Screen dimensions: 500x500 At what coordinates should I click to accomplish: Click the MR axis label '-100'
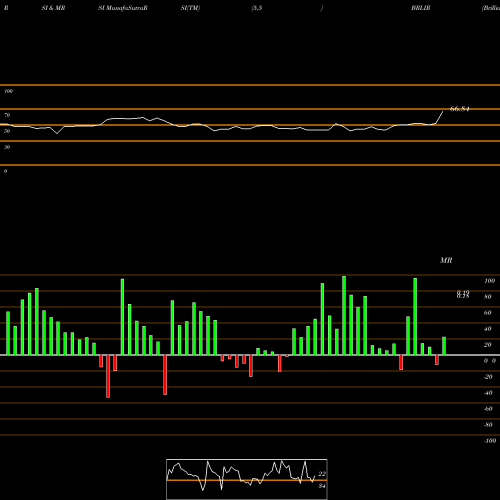490,441
